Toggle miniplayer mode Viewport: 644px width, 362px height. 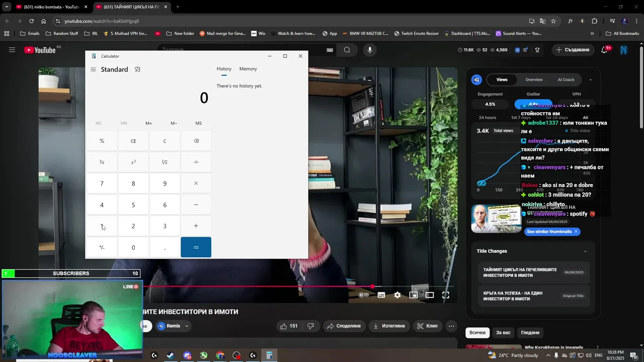[x=413, y=295]
